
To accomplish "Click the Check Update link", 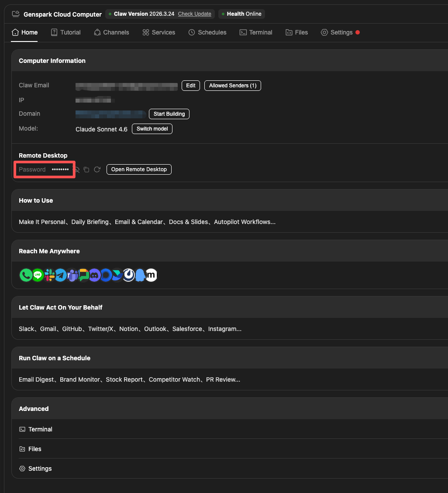I will click(x=195, y=14).
